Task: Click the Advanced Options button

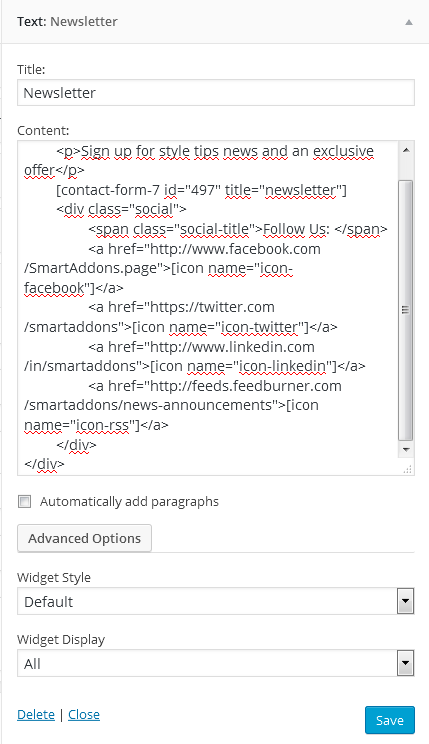Action: pos(84,538)
